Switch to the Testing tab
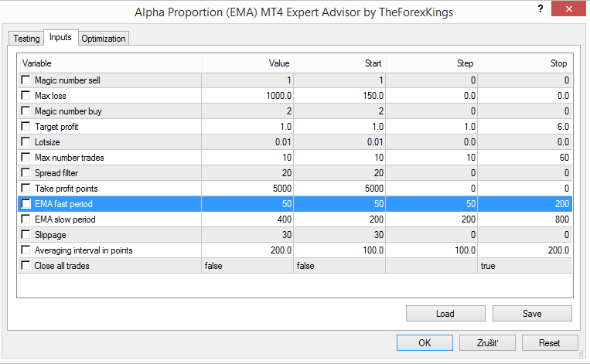 (26, 39)
